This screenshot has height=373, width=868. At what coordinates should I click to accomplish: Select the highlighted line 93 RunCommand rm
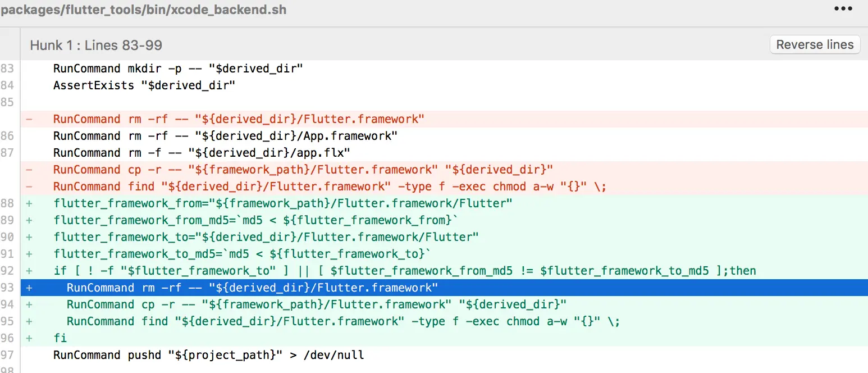pos(247,288)
